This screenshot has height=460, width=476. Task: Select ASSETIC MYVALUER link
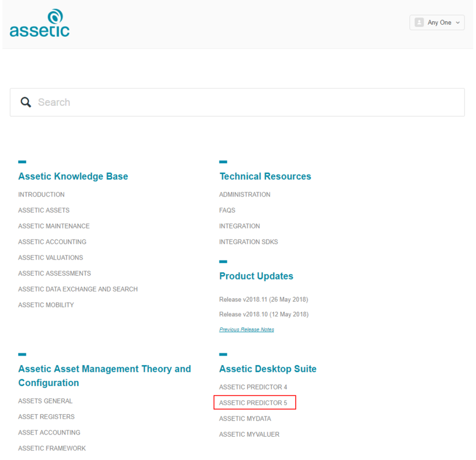click(x=249, y=434)
